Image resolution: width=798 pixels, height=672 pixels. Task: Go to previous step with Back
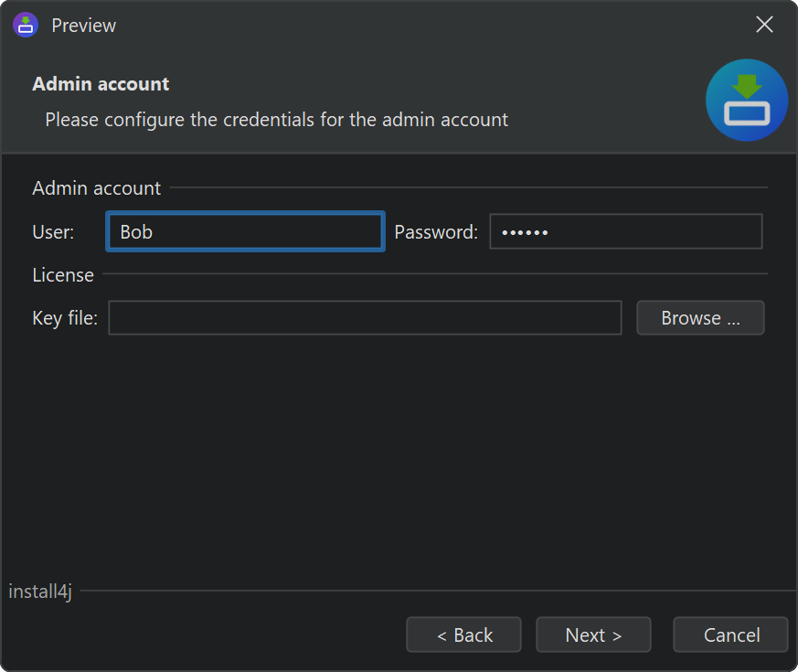[463, 635]
